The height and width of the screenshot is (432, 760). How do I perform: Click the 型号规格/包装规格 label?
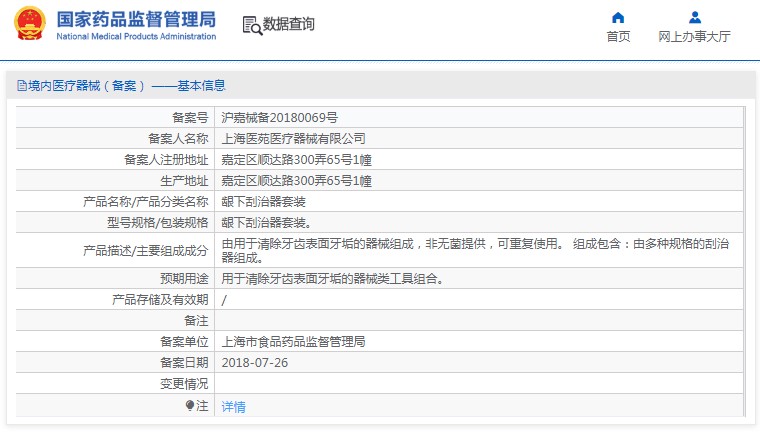coord(158,223)
